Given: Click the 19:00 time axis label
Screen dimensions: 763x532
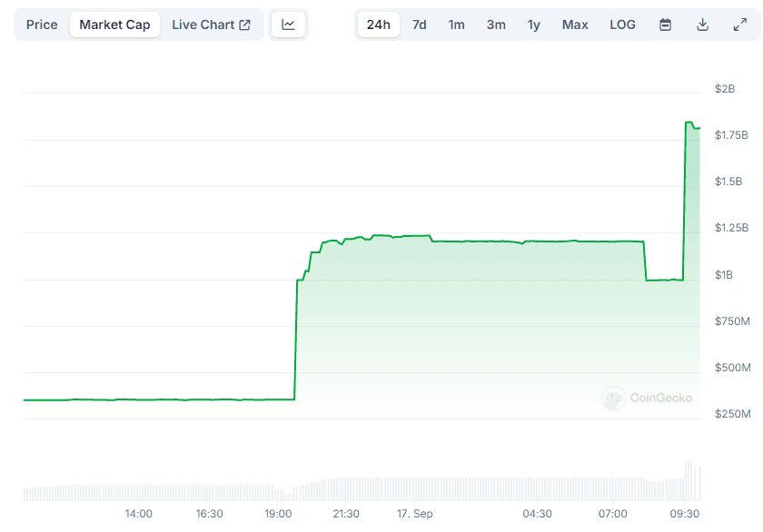Looking at the screenshot, I should (x=278, y=514).
